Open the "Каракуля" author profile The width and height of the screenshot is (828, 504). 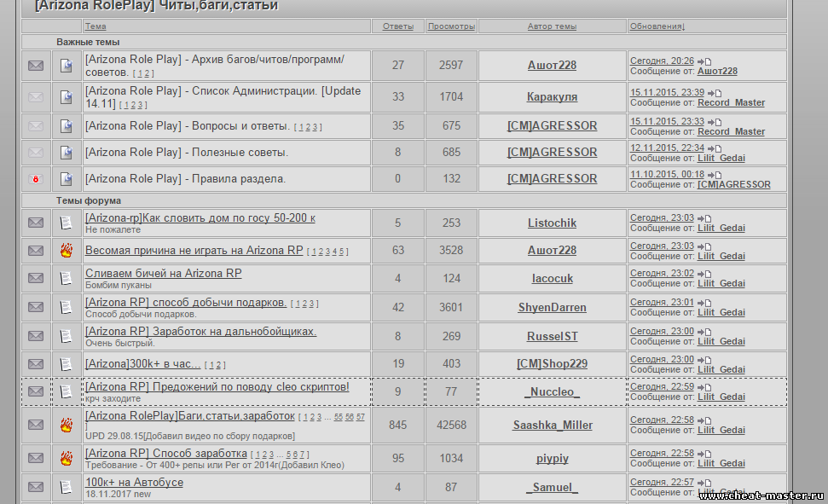click(552, 97)
